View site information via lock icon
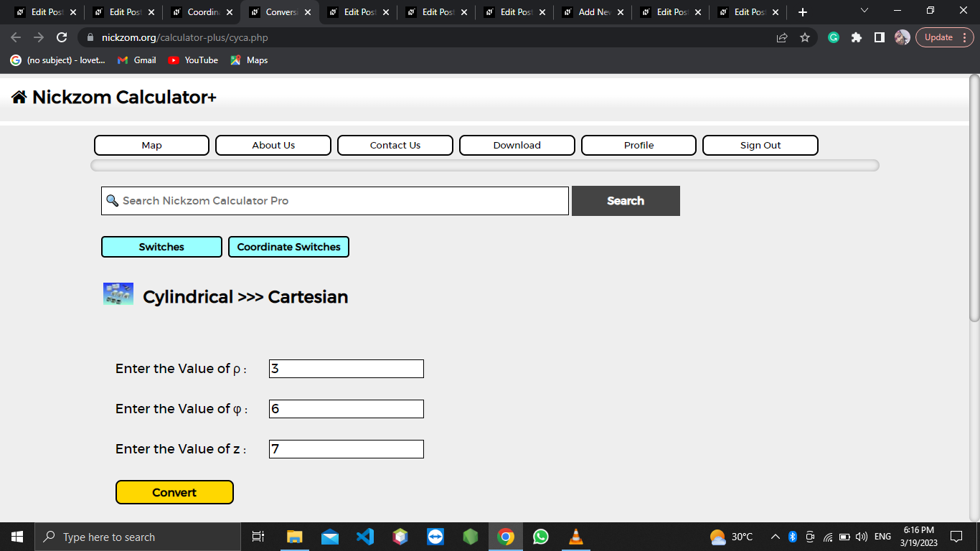 click(x=90, y=37)
